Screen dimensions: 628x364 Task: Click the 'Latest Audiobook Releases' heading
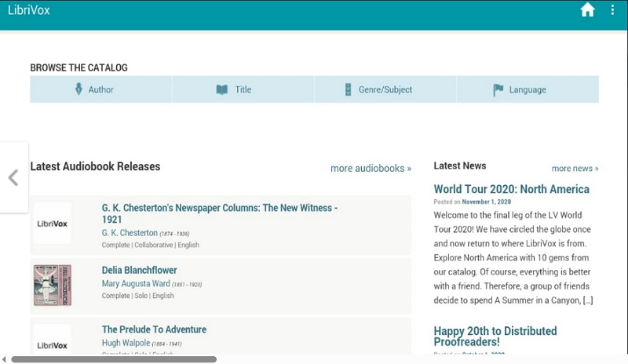tap(95, 166)
